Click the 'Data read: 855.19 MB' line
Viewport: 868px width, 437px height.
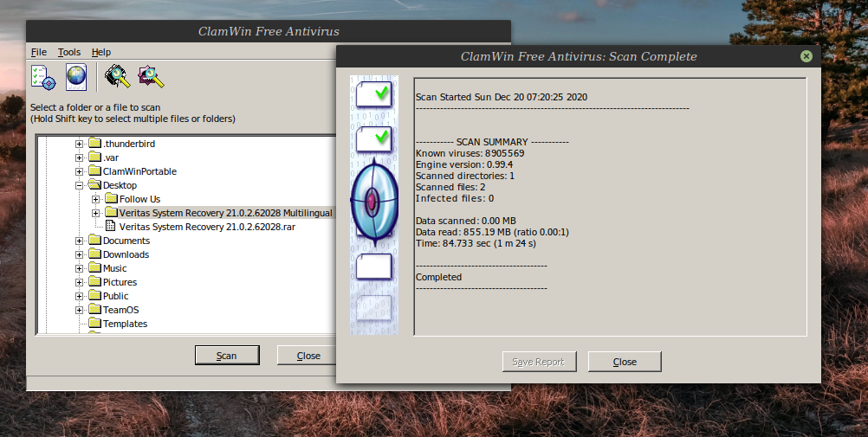click(492, 232)
